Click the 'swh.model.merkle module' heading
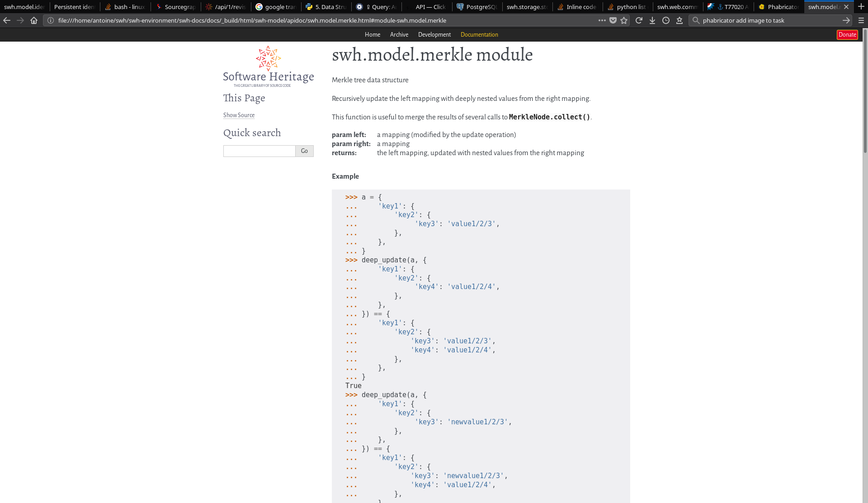868x503 pixels. [x=432, y=55]
